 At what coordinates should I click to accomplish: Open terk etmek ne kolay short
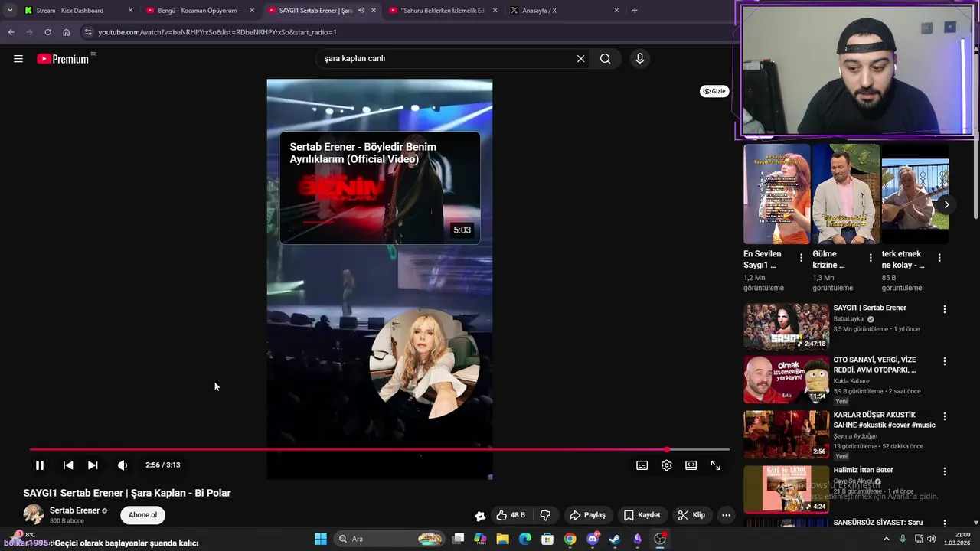click(915, 194)
